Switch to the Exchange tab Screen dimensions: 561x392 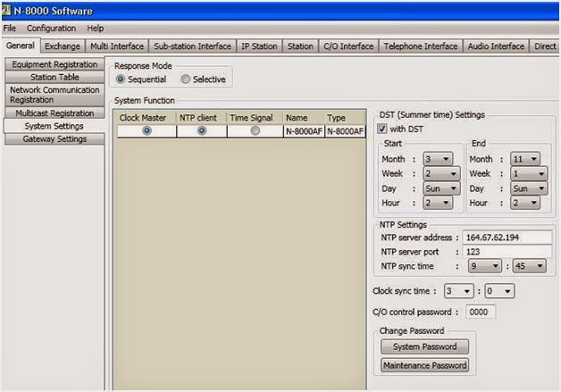pos(63,46)
